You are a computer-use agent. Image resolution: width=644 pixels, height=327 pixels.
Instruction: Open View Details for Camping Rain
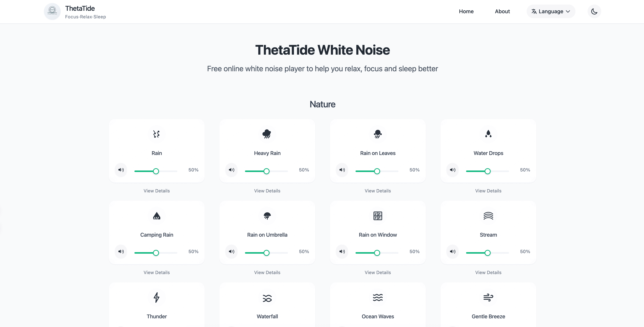(157, 272)
